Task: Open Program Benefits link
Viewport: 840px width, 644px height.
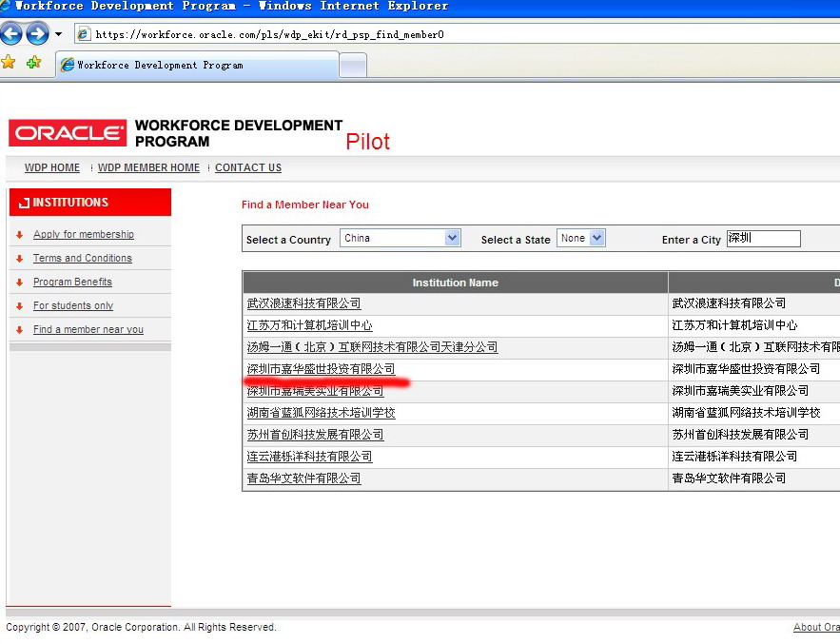Action: pos(72,282)
